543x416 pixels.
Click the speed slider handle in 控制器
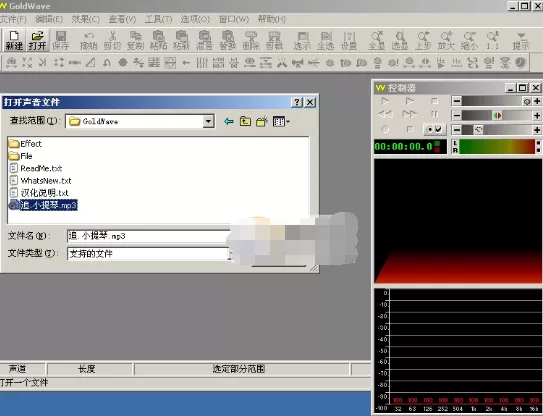(x=478, y=130)
